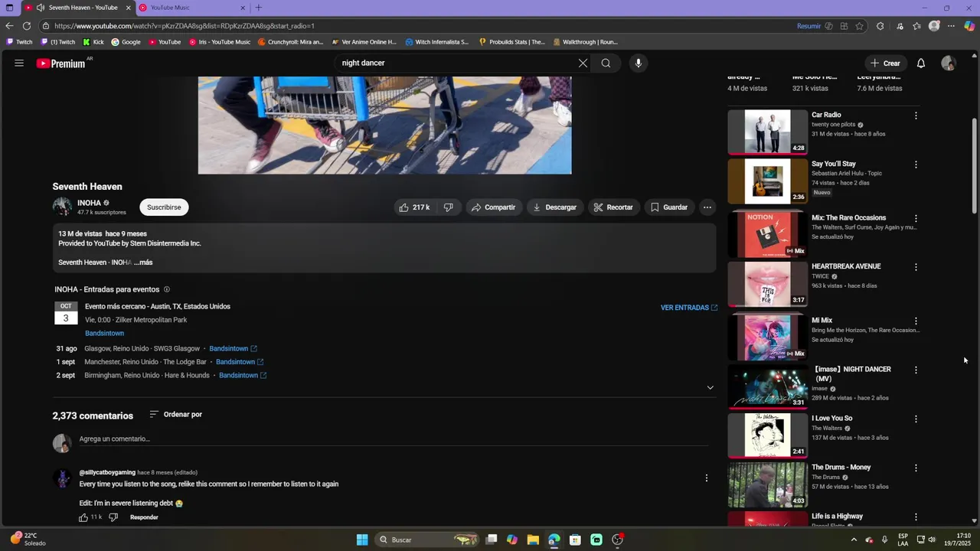Image resolution: width=980 pixels, height=551 pixels.
Task: Open options for HEARTBREAK AVENUE
Action: pos(916,267)
